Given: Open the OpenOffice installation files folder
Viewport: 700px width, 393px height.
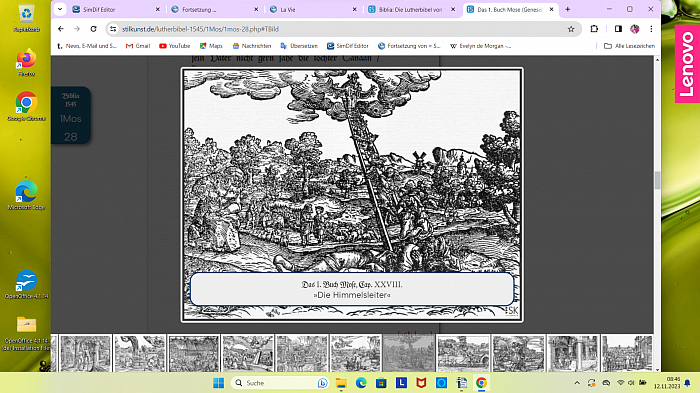Looking at the screenshot, I should (x=26, y=333).
